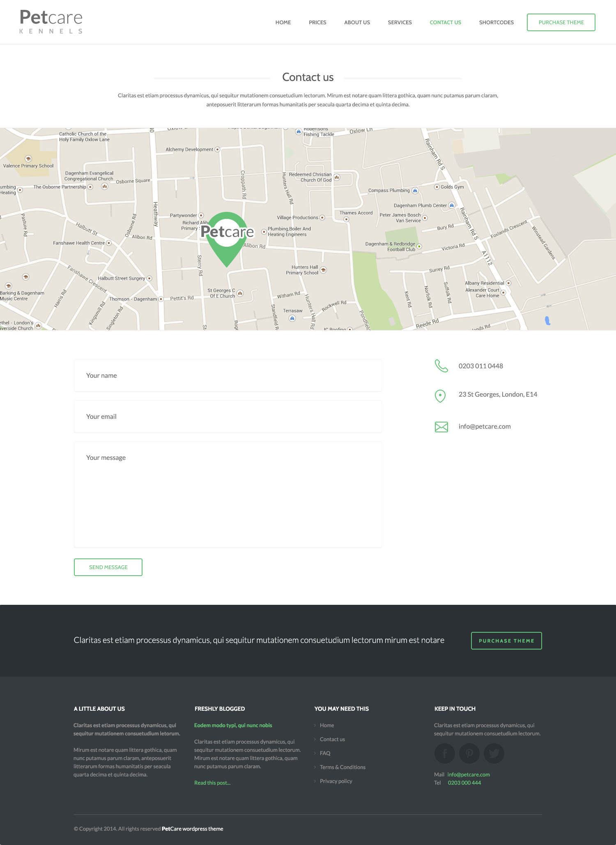Click the Redeemed Christian Church map marker

337,177
